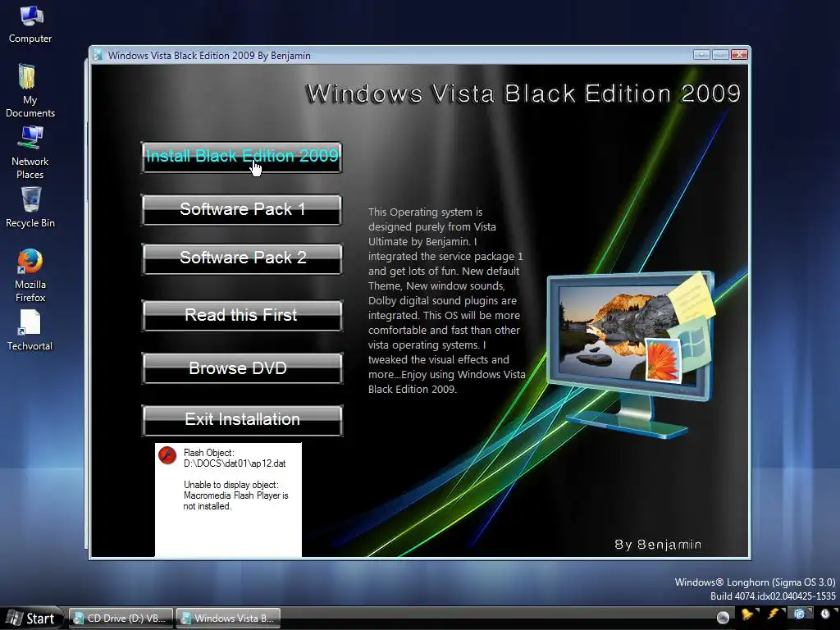
Task: Click the red Flash Object icon
Action: pos(167,455)
